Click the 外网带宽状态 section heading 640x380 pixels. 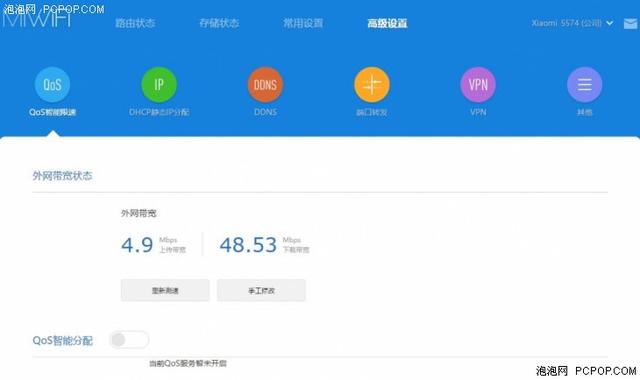[x=62, y=176]
